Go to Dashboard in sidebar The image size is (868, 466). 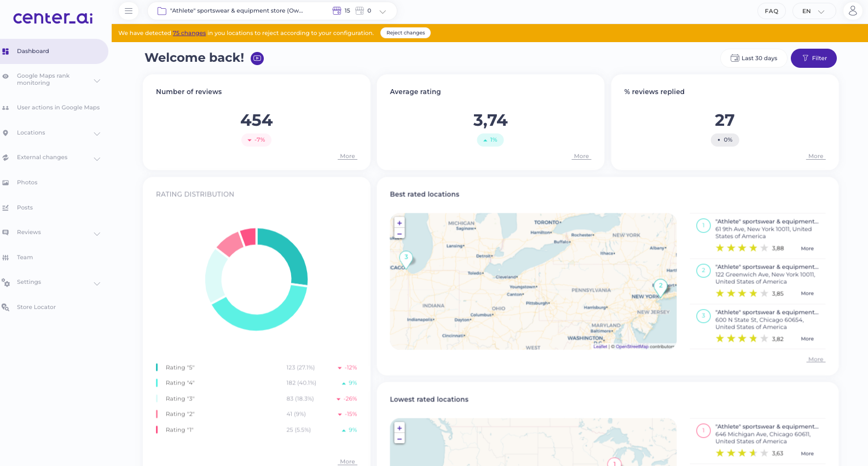[x=54, y=51]
